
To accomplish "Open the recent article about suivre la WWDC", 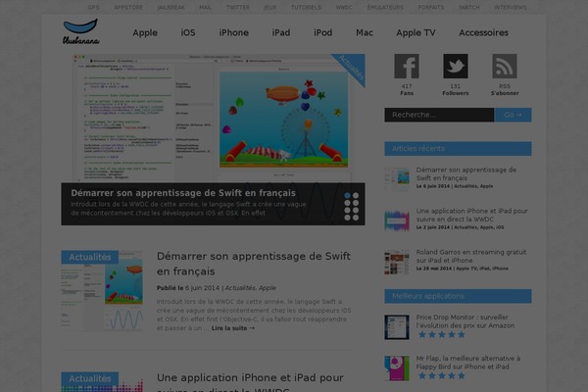I will (x=471, y=215).
